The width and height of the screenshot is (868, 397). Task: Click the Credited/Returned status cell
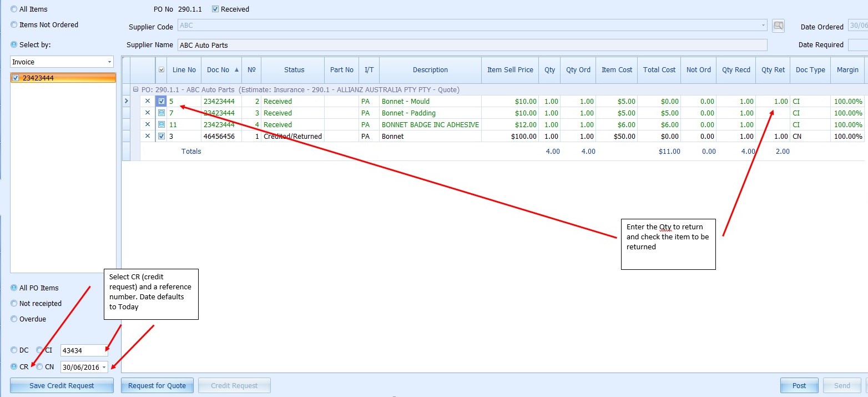point(293,136)
